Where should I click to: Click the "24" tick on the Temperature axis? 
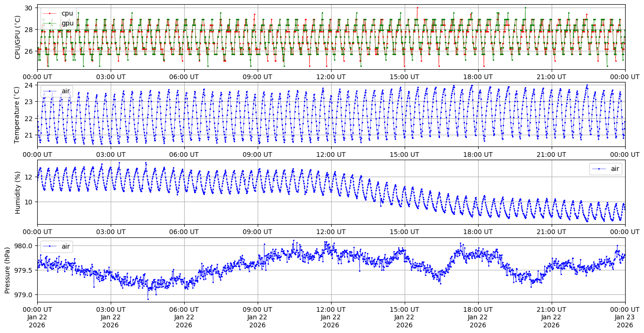[28, 85]
